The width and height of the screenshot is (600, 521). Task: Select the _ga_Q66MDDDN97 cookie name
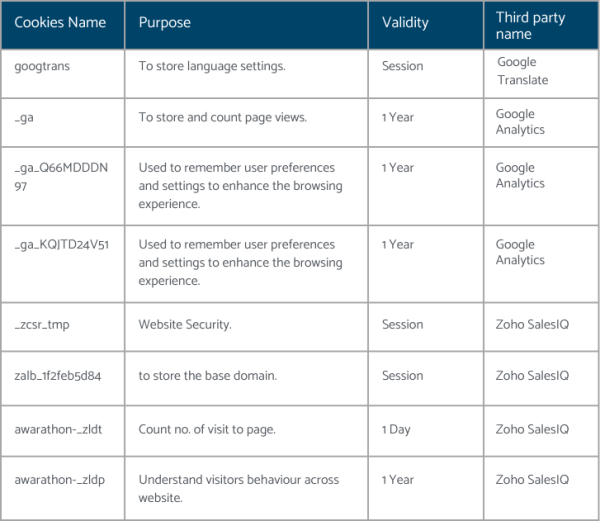61,177
